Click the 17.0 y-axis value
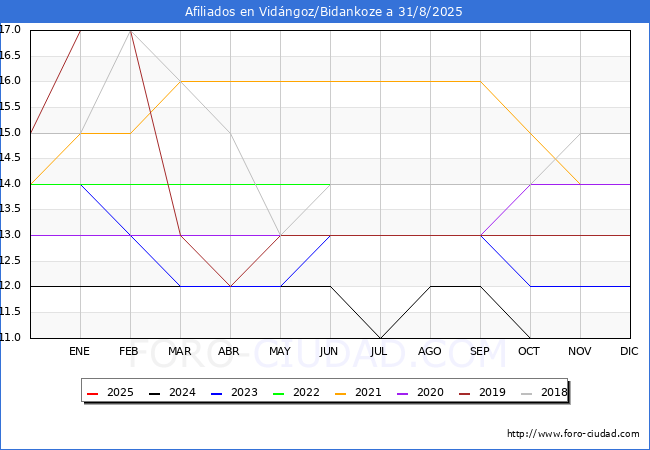The width and height of the screenshot is (650, 450). click(x=10, y=29)
